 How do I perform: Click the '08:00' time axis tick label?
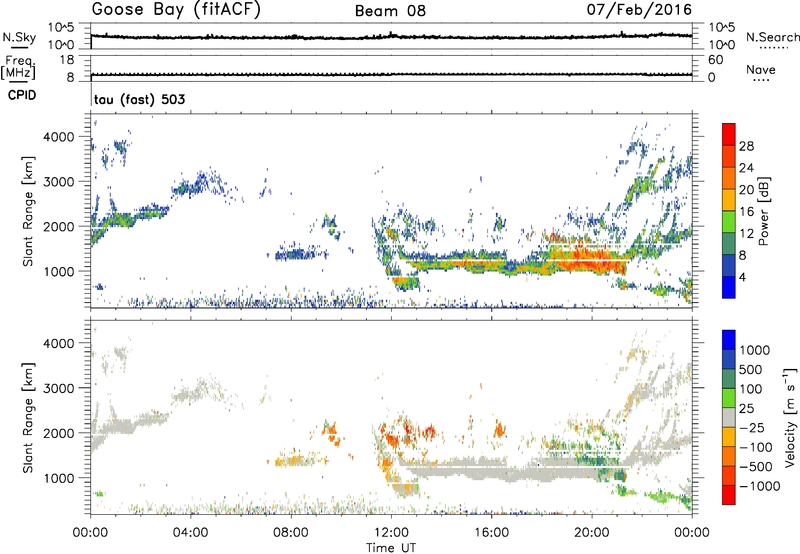tap(291, 533)
